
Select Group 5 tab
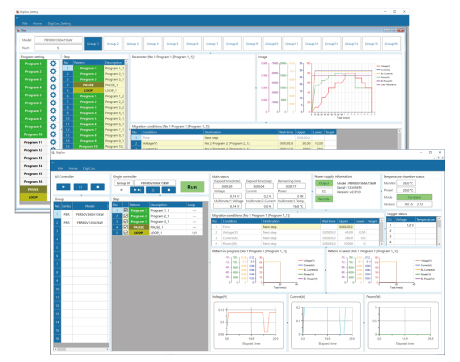173,44
